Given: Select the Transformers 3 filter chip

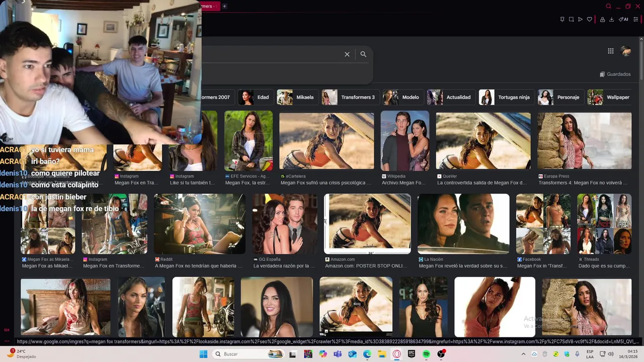Looking at the screenshot, I should click(x=350, y=97).
